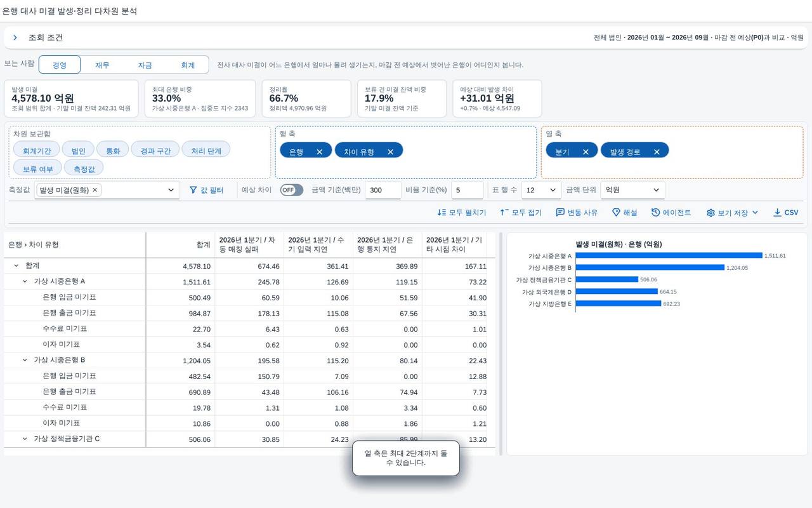
Task: Clear the 발생 미결(원화) measure token
Action: click(95, 190)
